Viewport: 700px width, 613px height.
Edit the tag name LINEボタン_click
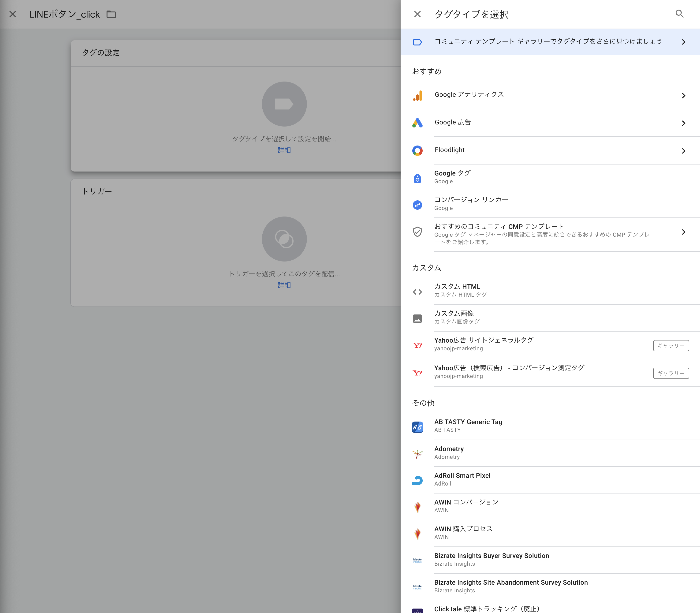tap(65, 14)
